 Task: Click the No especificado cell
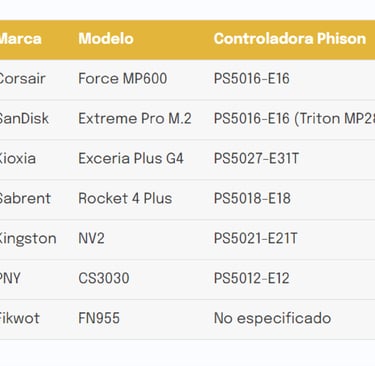pyautogui.click(x=272, y=318)
